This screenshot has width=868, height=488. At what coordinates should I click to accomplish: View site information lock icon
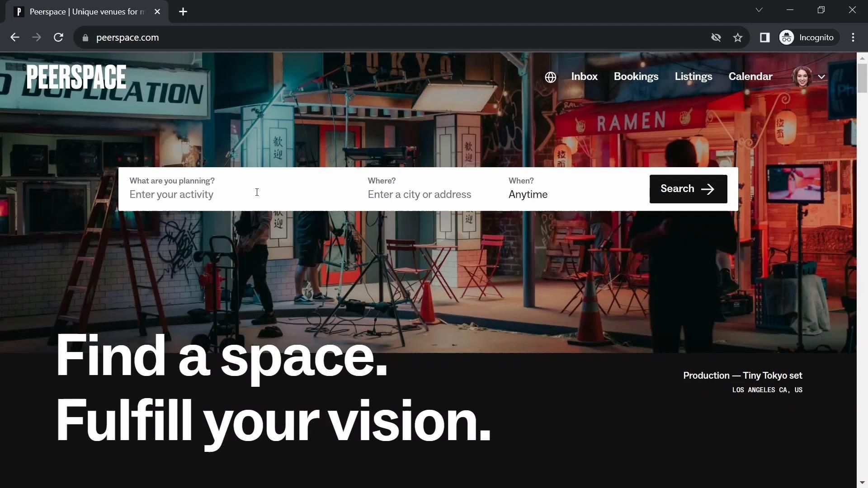[x=85, y=38]
